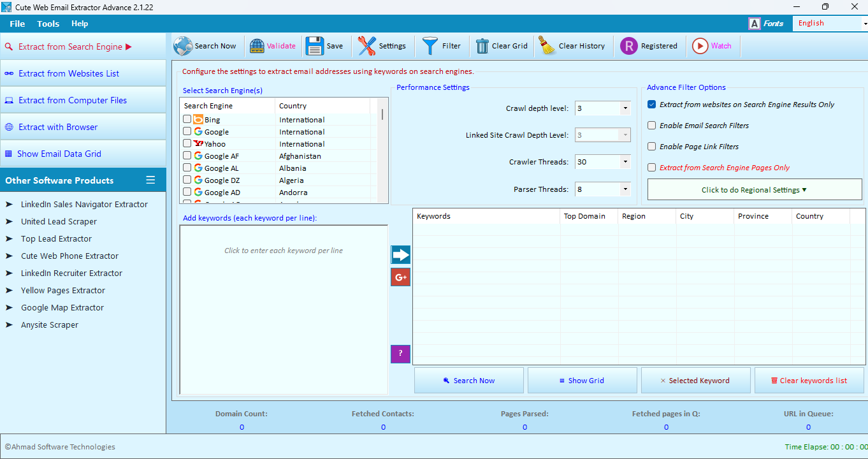This screenshot has height=459, width=868.
Task: Check the Google AD Andorra checkbox
Action: tap(187, 192)
